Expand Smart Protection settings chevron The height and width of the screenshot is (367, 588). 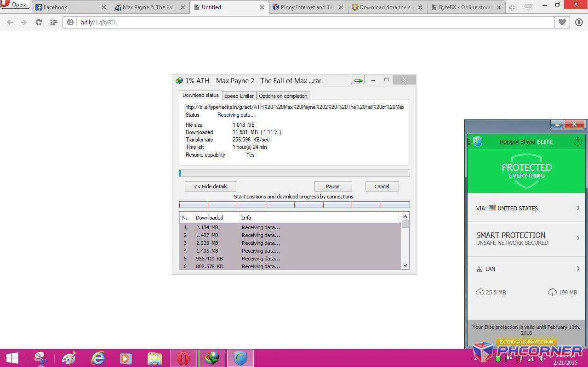point(578,238)
